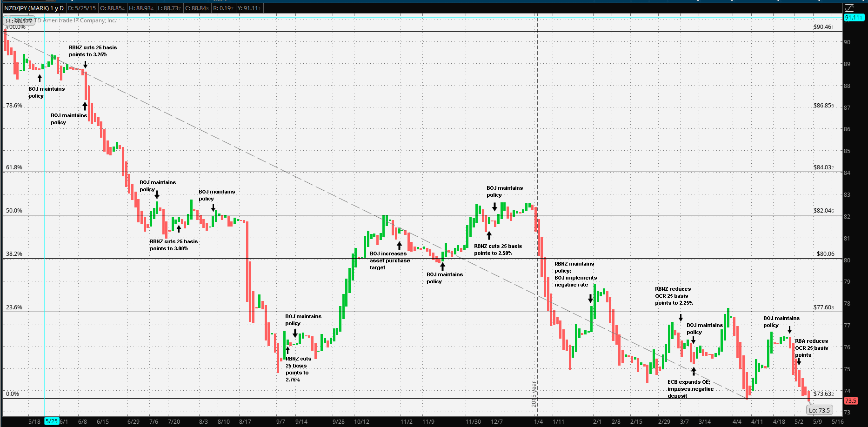Select the D: 5/25/15 date readout
The height and width of the screenshot is (427, 868).
coord(82,8)
